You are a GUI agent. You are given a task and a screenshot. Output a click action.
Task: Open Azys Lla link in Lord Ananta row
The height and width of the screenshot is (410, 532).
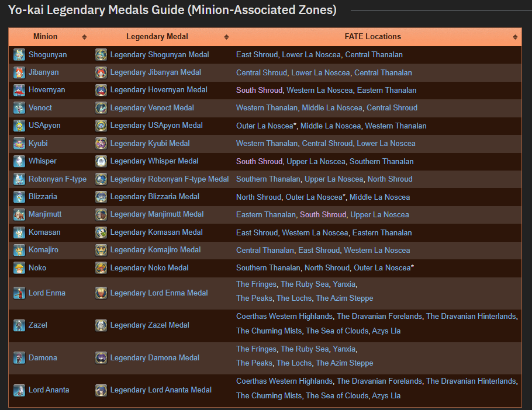(386, 395)
